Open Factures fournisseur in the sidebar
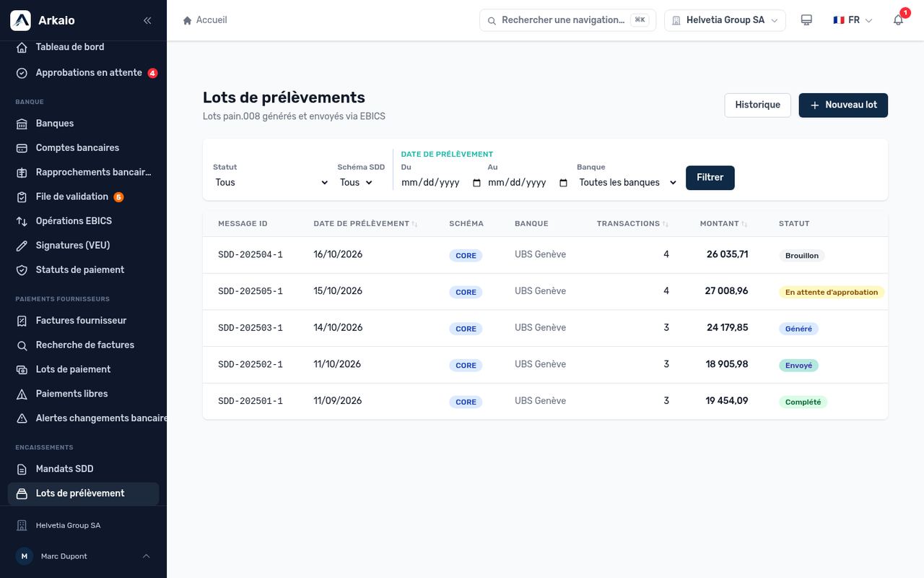The image size is (924, 578). (83, 321)
